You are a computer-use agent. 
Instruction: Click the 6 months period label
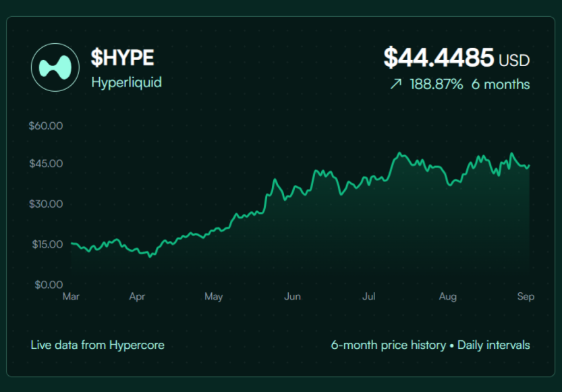tap(501, 84)
